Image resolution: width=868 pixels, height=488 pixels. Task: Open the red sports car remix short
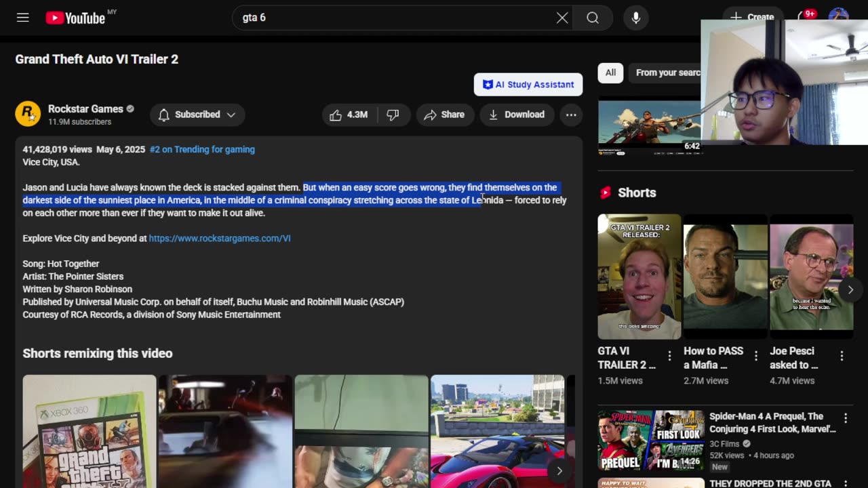click(x=498, y=431)
